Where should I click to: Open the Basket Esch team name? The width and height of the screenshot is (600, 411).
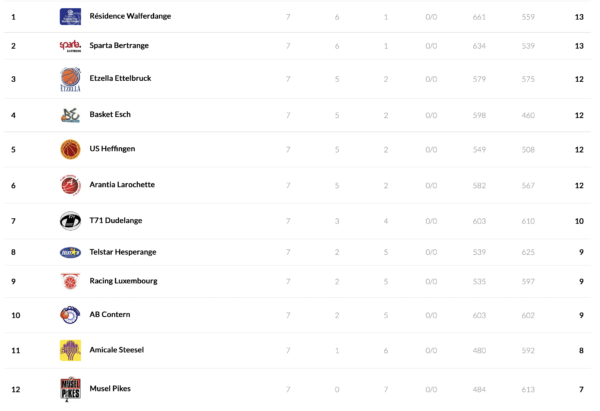110,114
